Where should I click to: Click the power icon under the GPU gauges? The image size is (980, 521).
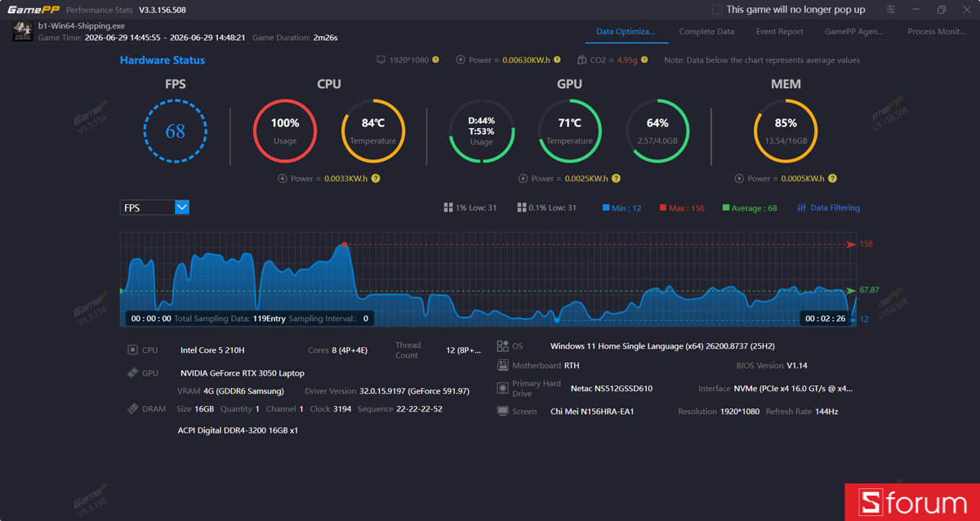pos(523,179)
